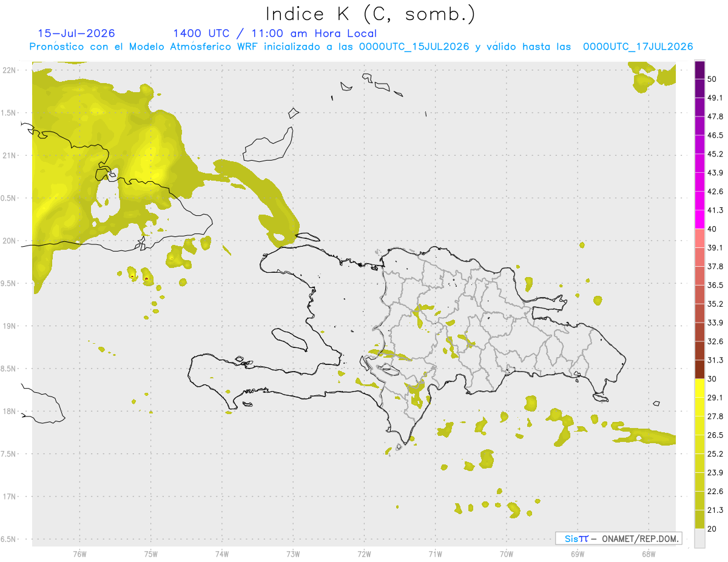Click the colorbar value '21.3'

tap(715, 510)
